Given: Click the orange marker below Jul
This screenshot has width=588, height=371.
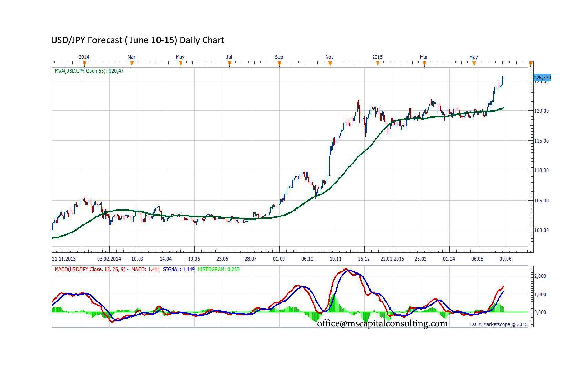Looking at the screenshot, I should pyautogui.click(x=230, y=64).
